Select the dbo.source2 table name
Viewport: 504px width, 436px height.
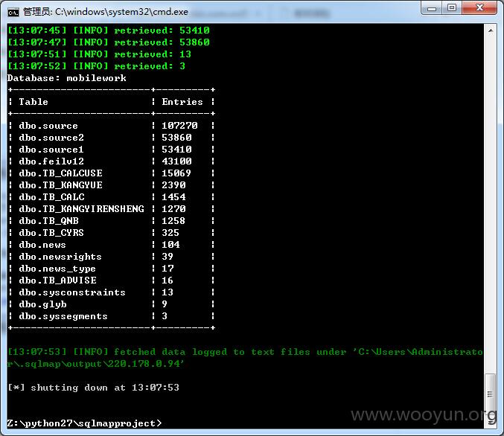click(51, 138)
